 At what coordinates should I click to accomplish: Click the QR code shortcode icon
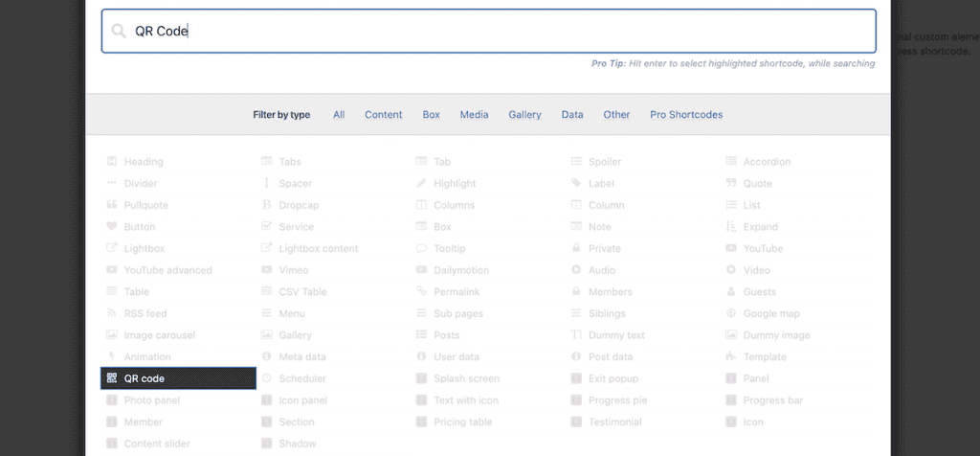click(112, 378)
